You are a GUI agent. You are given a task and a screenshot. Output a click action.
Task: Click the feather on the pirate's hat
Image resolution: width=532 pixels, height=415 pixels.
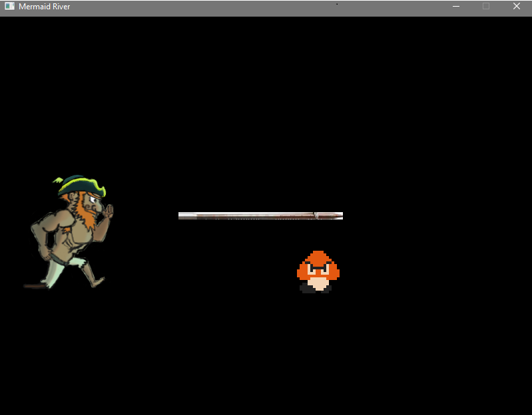tap(59, 180)
